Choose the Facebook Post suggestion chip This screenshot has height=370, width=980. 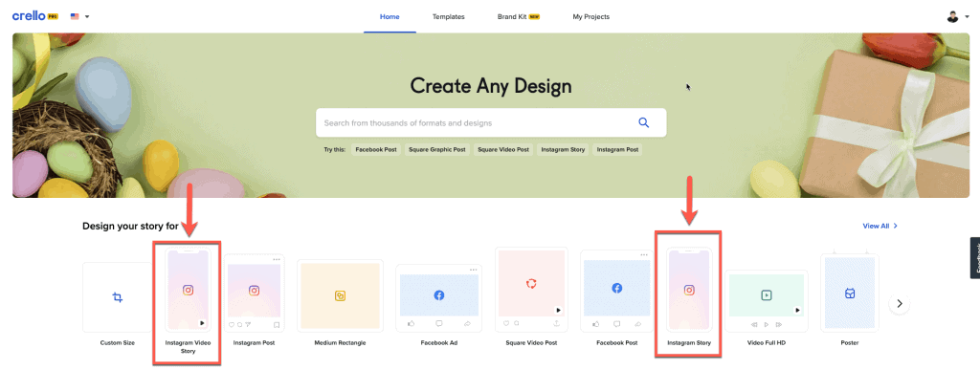click(375, 150)
